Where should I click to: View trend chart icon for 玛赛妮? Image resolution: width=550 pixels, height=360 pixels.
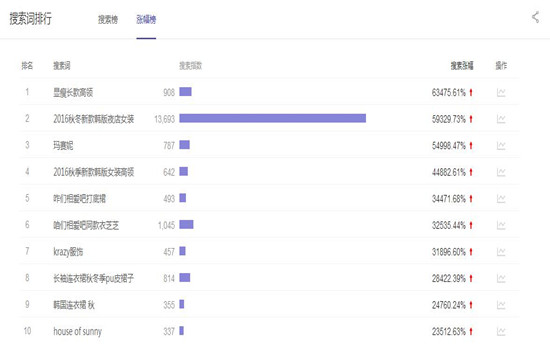tap(501, 146)
